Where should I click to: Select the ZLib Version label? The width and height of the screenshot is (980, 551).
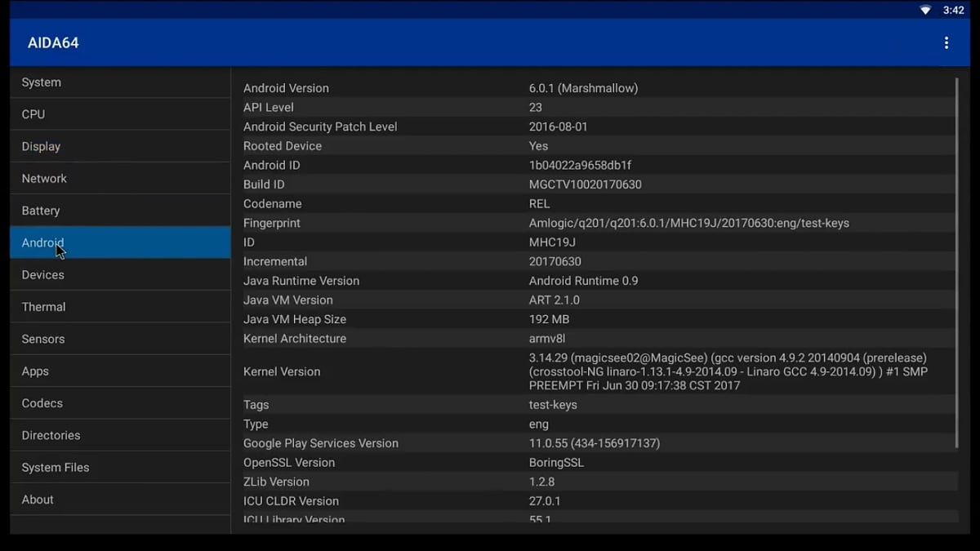pyautogui.click(x=276, y=482)
